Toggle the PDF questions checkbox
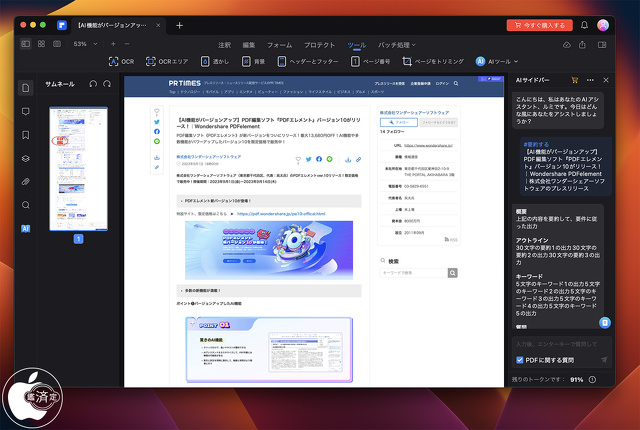The width and height of the screenshot is (640, 430). 520,360
